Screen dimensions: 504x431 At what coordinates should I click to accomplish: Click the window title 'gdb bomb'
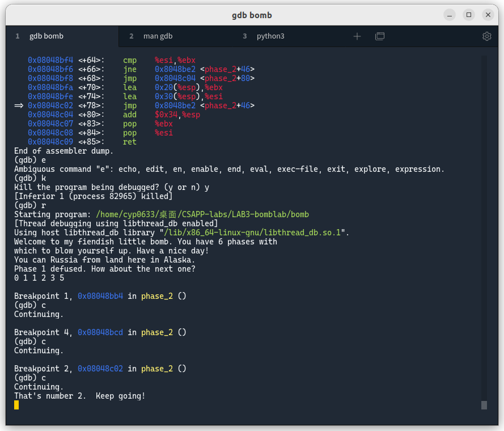coord(252,15)
